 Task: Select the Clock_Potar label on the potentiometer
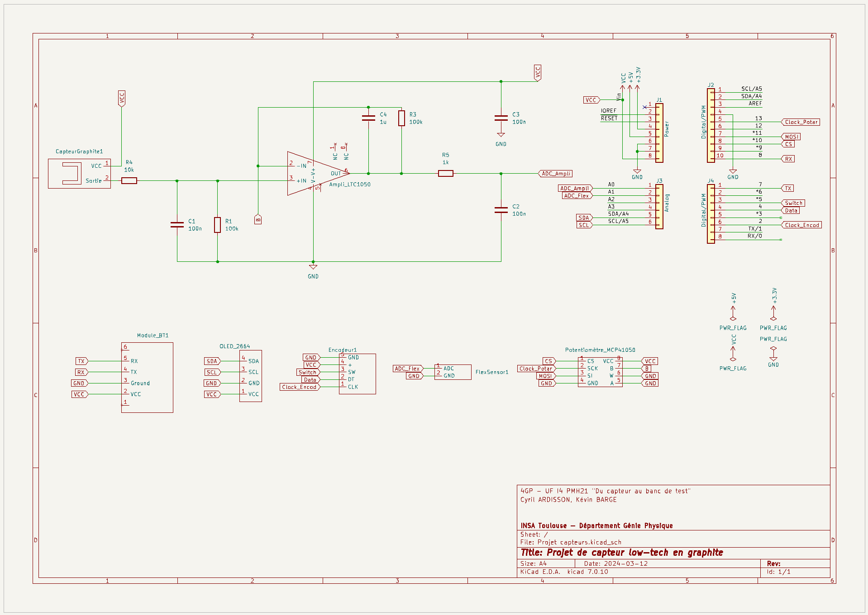pyautogui.click(x=537, y=369)
